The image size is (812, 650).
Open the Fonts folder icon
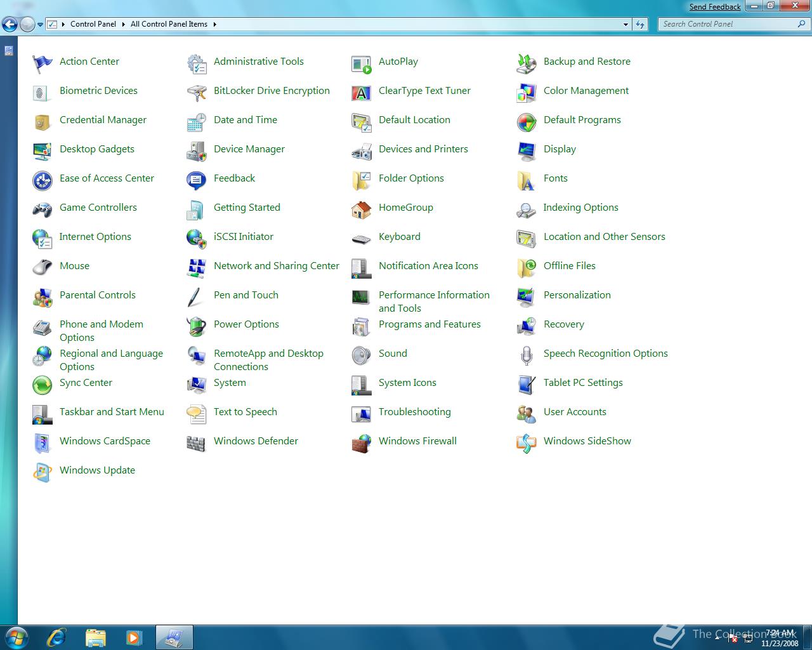pos(527,180)
